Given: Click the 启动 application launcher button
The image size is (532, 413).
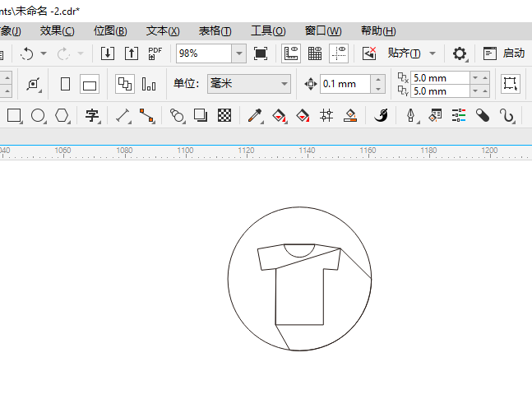Looking at the screenshot, I should [504, 53].
